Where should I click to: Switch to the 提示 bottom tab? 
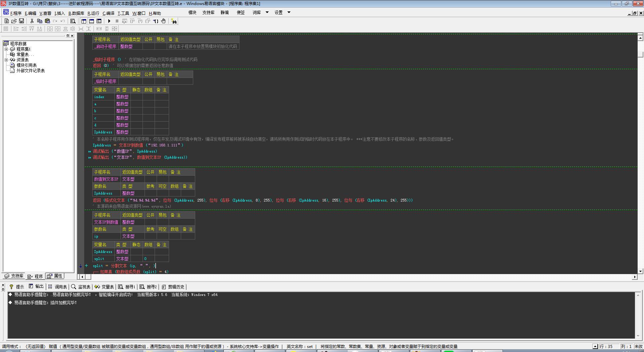coord(16,287)
